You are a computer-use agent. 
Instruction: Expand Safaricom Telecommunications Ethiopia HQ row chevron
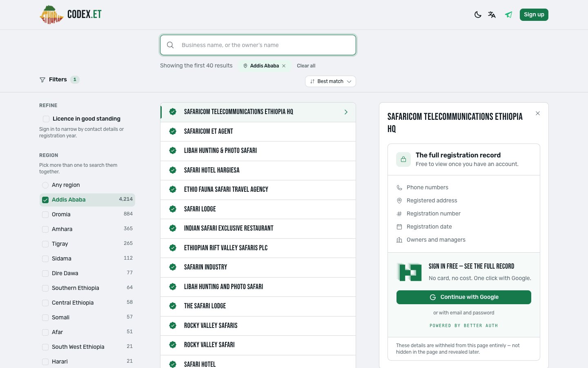coord(346,112)
